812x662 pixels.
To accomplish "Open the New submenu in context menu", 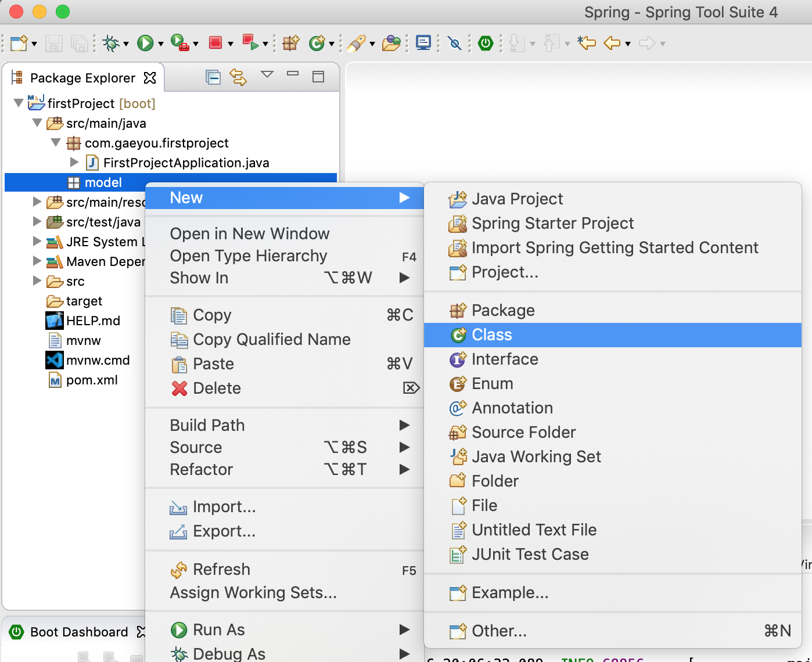I will coord(285,198).
